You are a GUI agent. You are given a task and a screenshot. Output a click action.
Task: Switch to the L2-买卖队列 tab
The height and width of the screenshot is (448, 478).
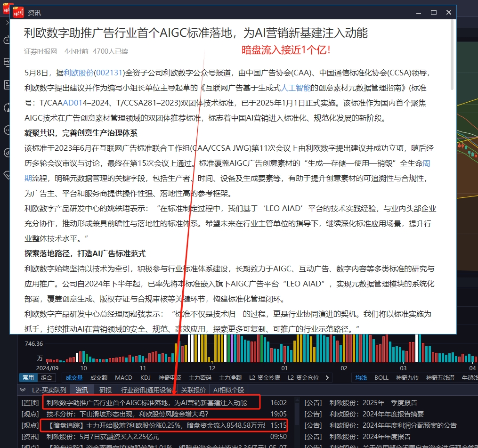(x=49, y=390)
